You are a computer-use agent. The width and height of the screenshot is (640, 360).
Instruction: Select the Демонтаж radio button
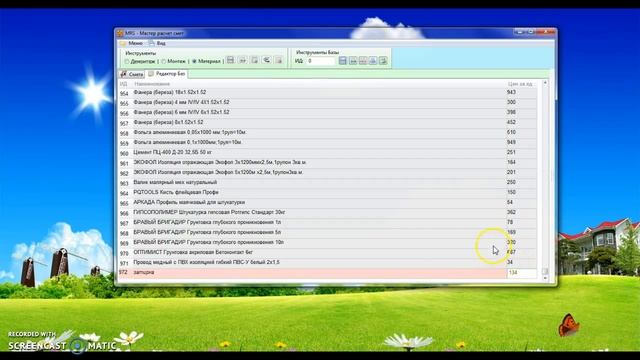click(x=140, y=61)
